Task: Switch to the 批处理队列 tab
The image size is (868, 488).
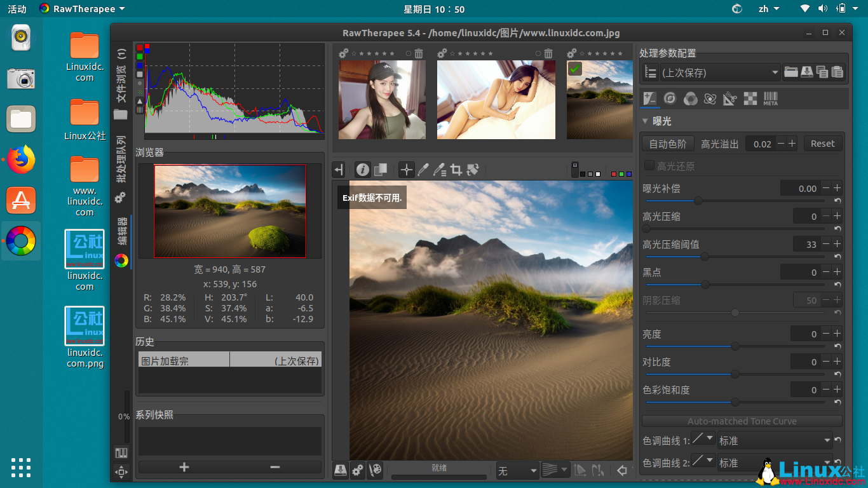Action: click(121, 159)
